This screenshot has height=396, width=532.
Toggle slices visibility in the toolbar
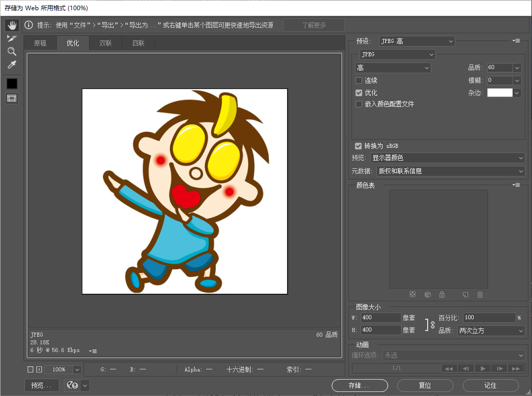pyautogui.click(x=12, y=97)
